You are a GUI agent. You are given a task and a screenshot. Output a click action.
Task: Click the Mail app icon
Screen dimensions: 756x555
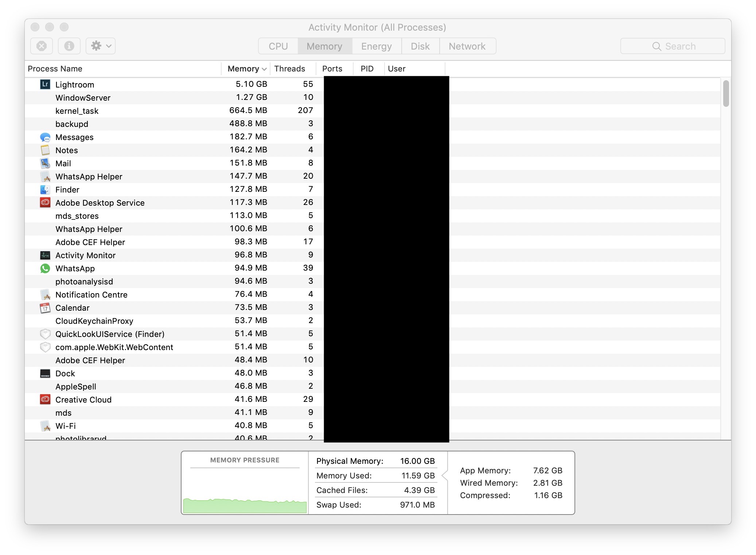click(45, 163)
